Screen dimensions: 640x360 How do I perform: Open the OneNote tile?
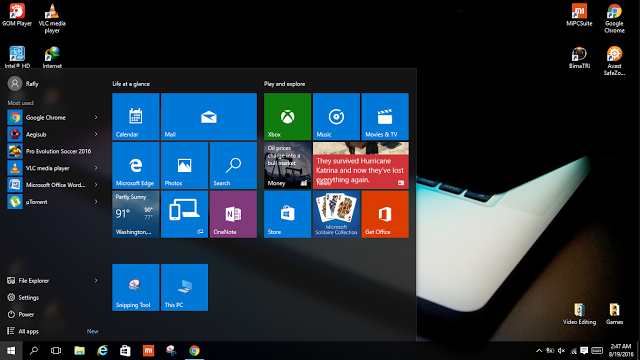click(233, 214)
